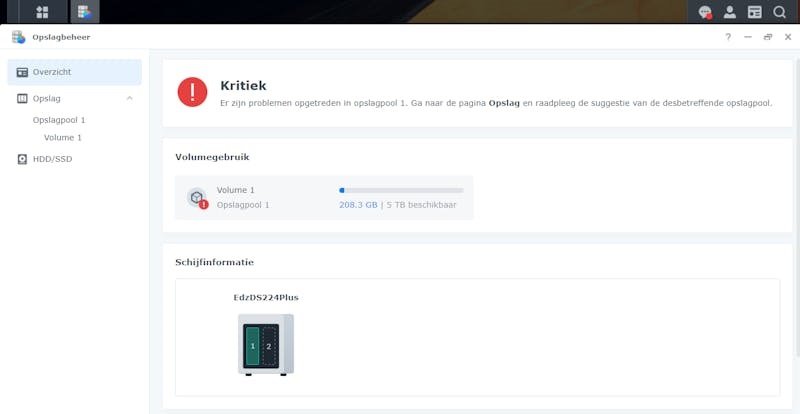Open the search magnifier icon

[779, 12]
